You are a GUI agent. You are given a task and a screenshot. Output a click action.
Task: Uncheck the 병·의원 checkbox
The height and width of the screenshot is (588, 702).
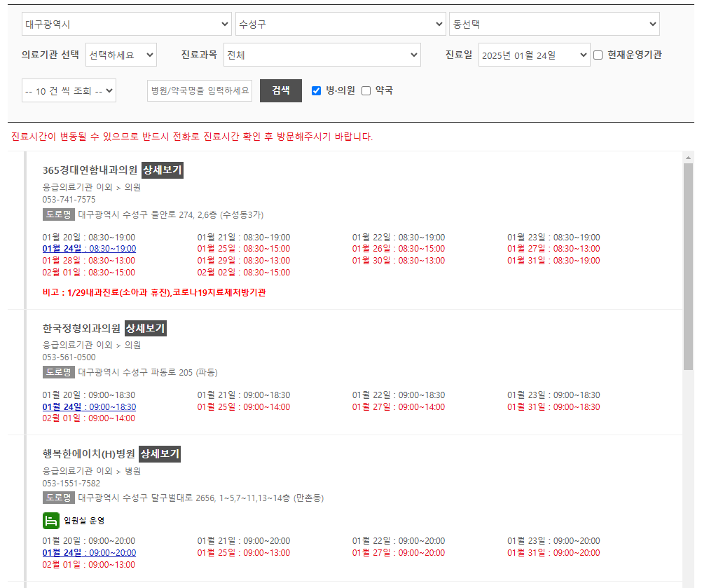tap(316, 91)
